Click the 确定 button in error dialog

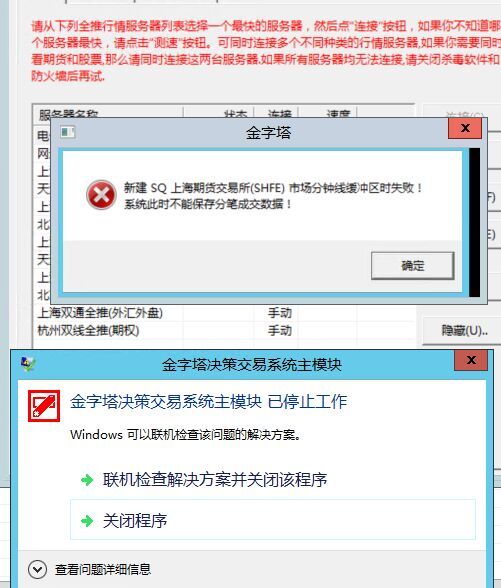tap(412, 266)
